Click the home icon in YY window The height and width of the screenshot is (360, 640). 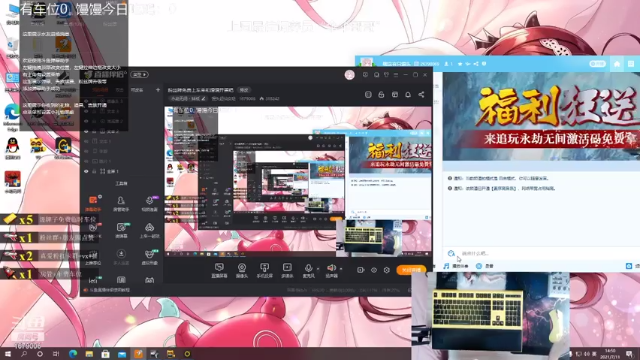(617, 64)
